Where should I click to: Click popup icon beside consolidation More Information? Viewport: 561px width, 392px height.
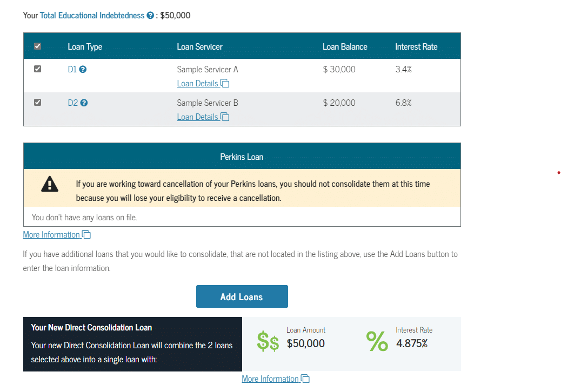(305, 379)
